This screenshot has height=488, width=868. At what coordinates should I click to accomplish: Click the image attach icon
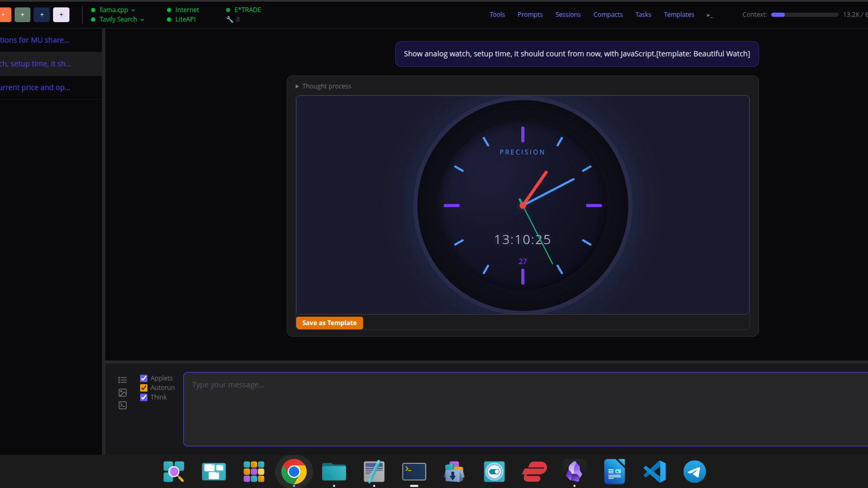123,393
